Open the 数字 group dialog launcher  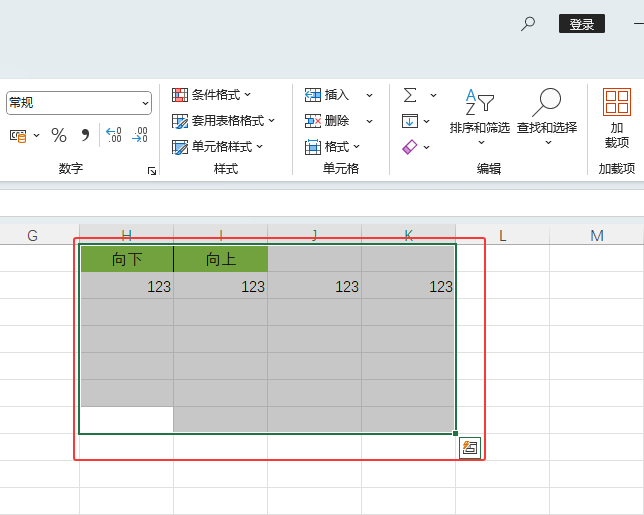(x=152, y=171)
